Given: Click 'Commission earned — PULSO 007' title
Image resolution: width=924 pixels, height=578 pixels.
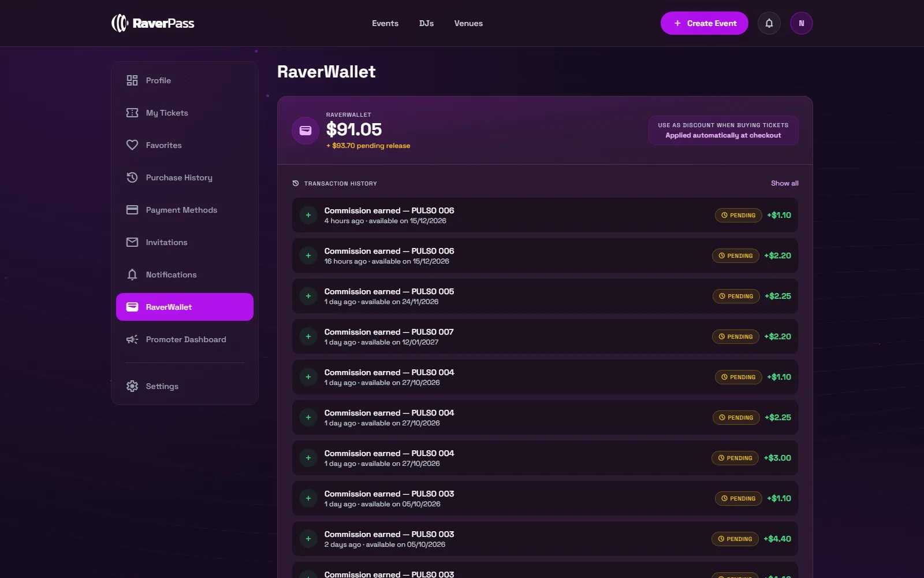Looking at the screenshot, I should (389, 332).
